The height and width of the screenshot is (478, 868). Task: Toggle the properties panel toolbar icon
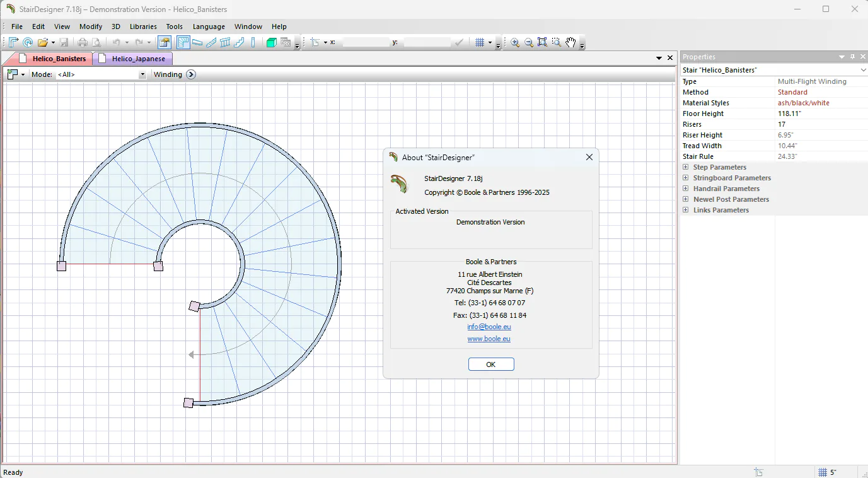pyautogui.click(x=165, y=42)
